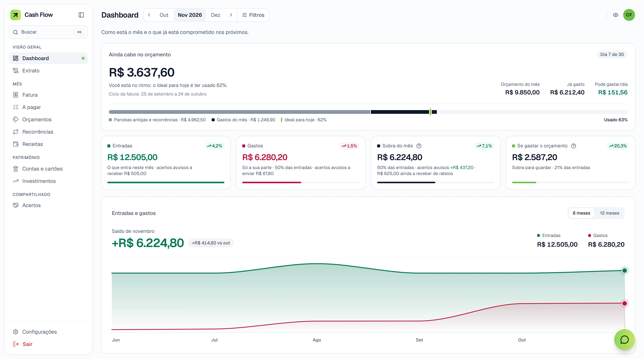
Task: Click the Usado 63% label
Action: tap(615, 120)
